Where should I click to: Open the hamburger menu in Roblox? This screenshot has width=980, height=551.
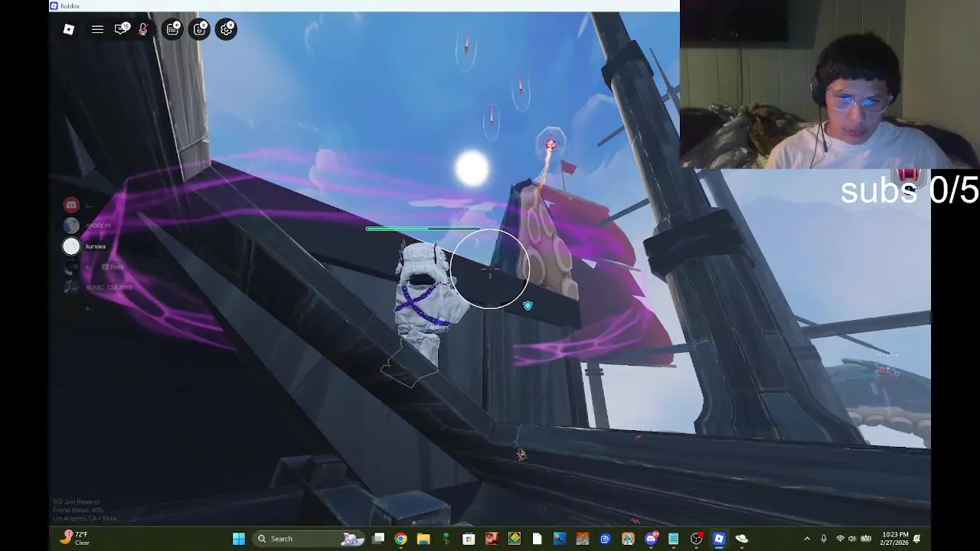pos(97,29)
